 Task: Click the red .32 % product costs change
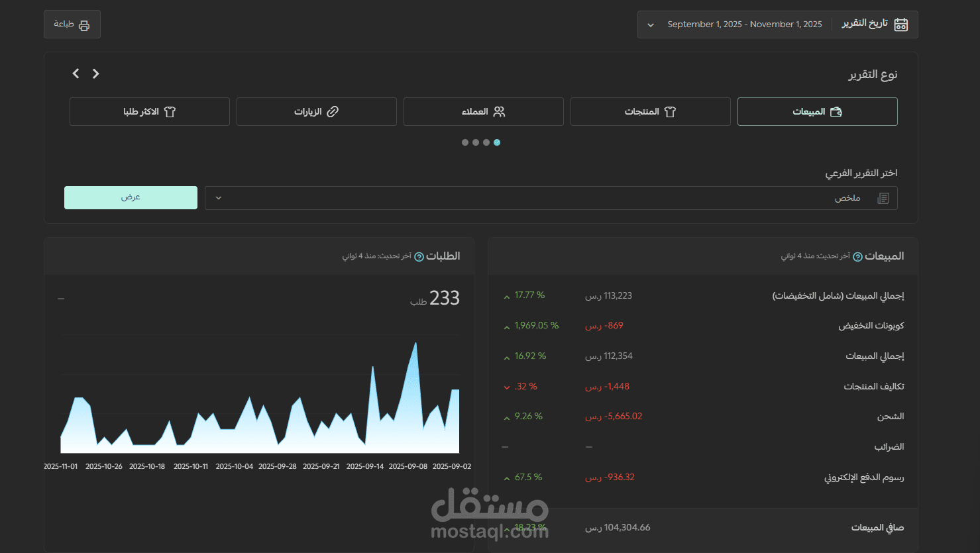(525, 387)
